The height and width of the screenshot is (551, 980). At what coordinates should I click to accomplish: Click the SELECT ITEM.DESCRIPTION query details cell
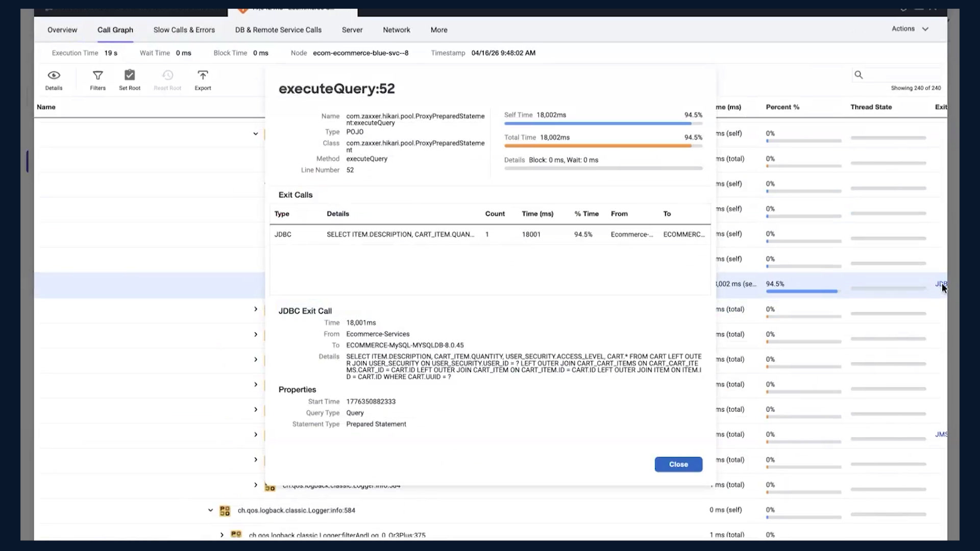pos(400,234)
